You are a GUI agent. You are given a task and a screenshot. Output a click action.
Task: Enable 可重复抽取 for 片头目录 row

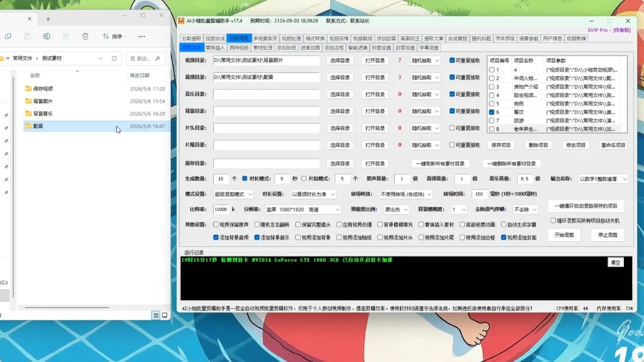click(x=452, y=128)
